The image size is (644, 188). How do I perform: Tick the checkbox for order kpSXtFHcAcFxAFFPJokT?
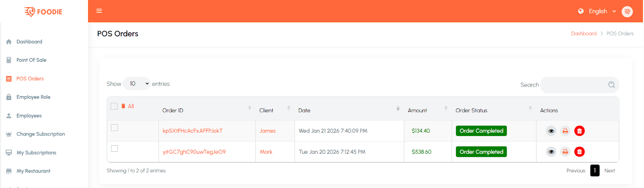114,127
